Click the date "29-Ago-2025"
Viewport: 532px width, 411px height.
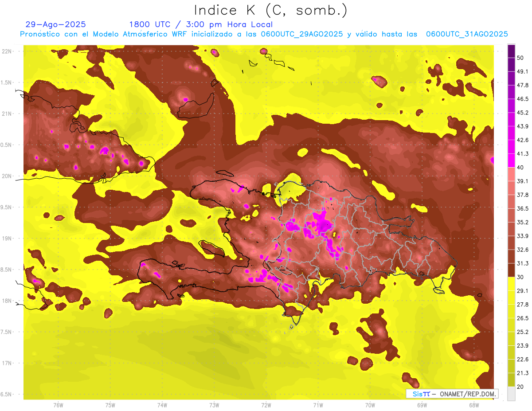(x=56, y=24)
